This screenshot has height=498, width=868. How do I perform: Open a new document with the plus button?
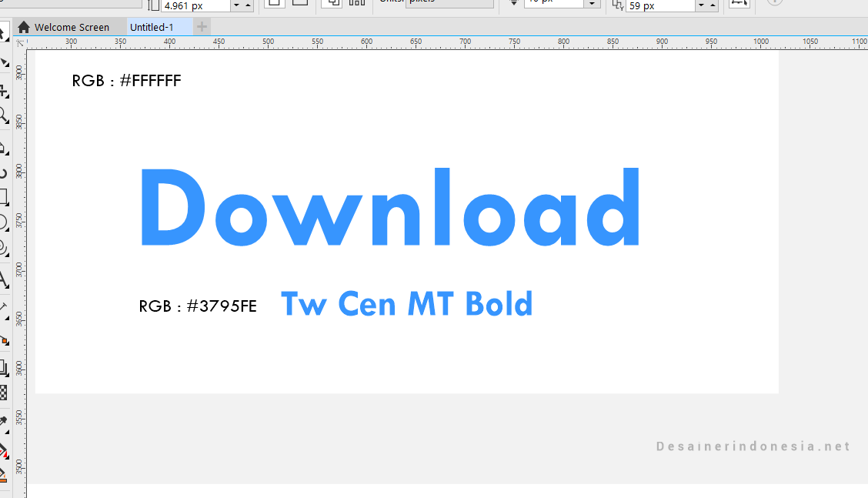[200, 27]
